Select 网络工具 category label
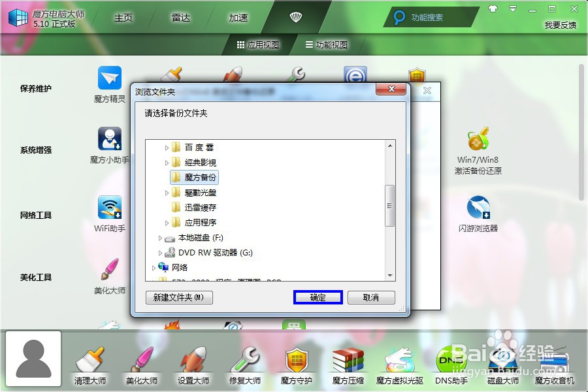Viewport: 588px width, 392px height. pos(36,216)
